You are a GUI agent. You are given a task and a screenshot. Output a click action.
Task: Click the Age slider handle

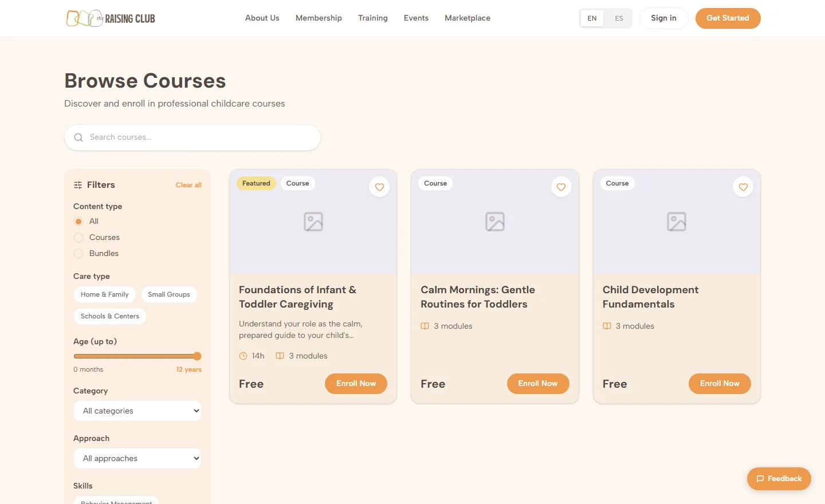click(197, 356)
